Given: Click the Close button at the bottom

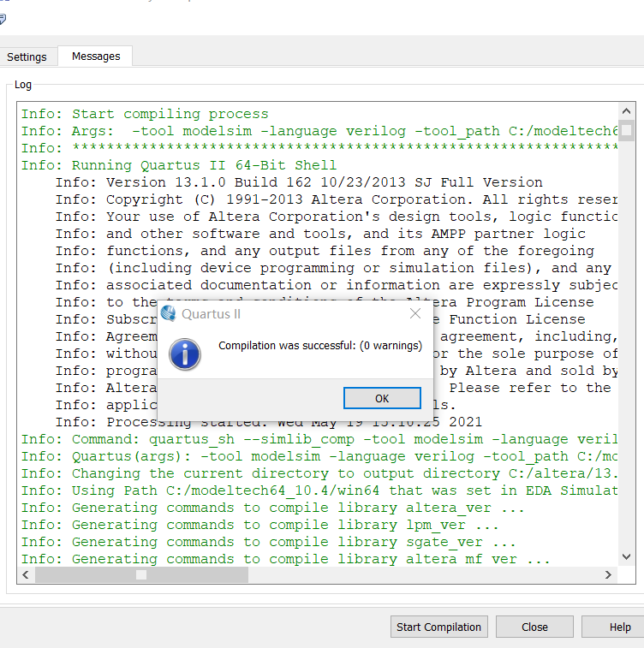Looking at the screenshot, I should 534,627.
